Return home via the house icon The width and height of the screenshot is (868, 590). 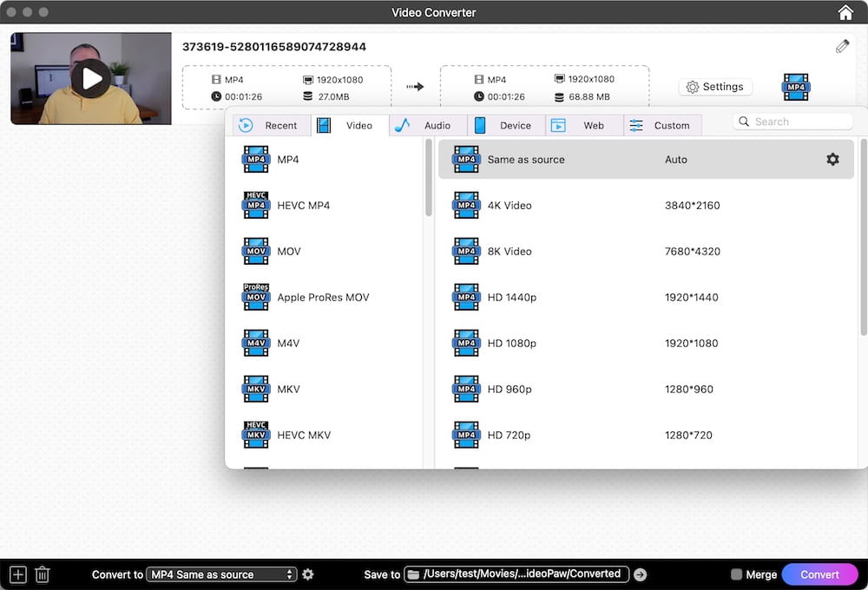845,12
